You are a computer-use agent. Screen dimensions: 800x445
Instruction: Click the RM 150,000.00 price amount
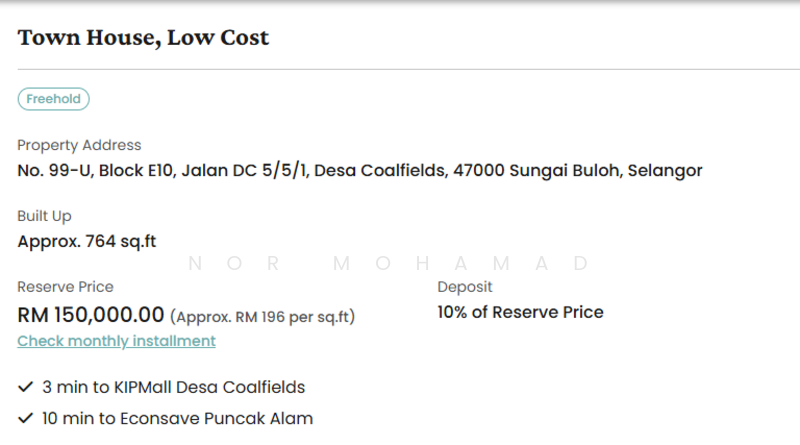tap(91, 314)
